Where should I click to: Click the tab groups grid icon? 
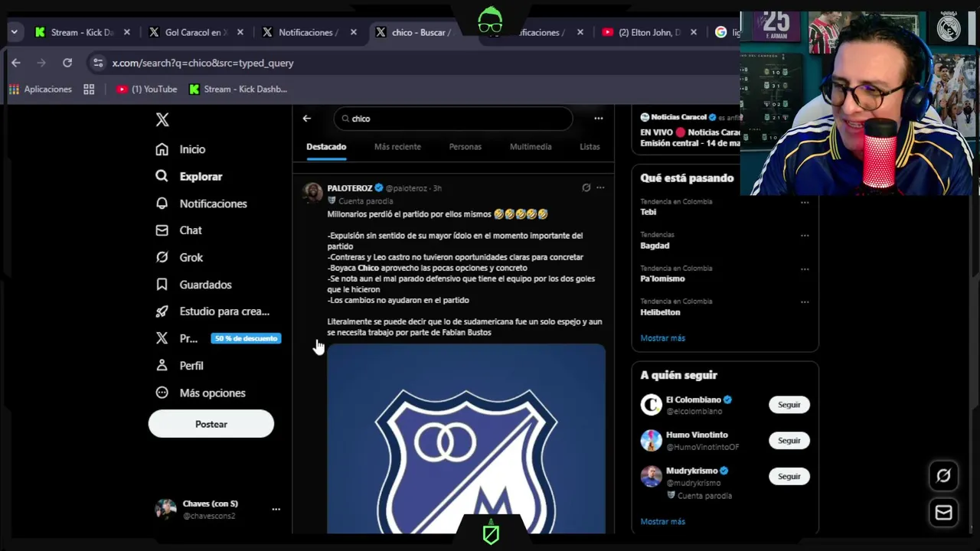89,89
